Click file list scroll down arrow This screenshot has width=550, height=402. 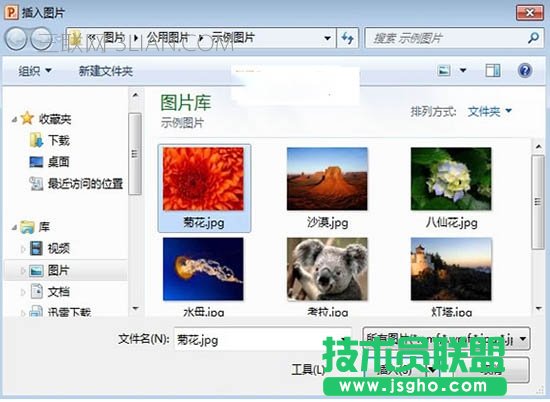[x=538, y=309]
